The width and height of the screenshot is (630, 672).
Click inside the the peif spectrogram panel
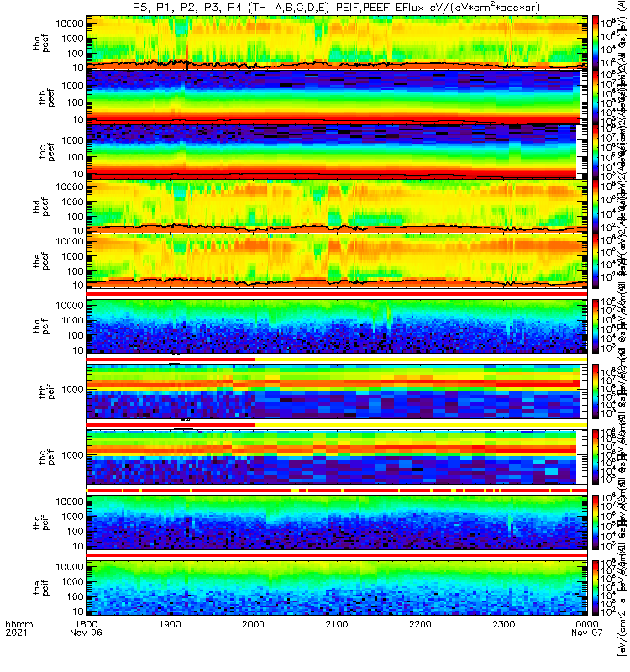pyautogui.click(x=337, y=587)
